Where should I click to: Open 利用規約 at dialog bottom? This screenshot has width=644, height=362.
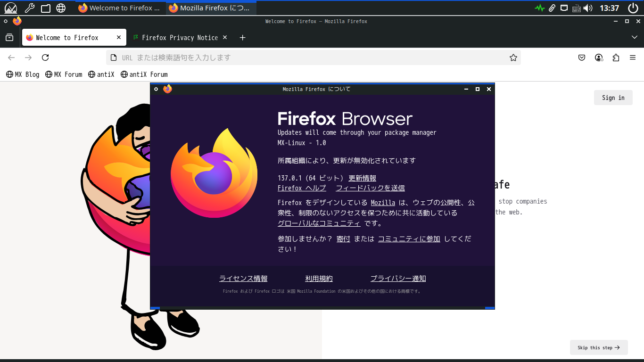pos(319,279)
